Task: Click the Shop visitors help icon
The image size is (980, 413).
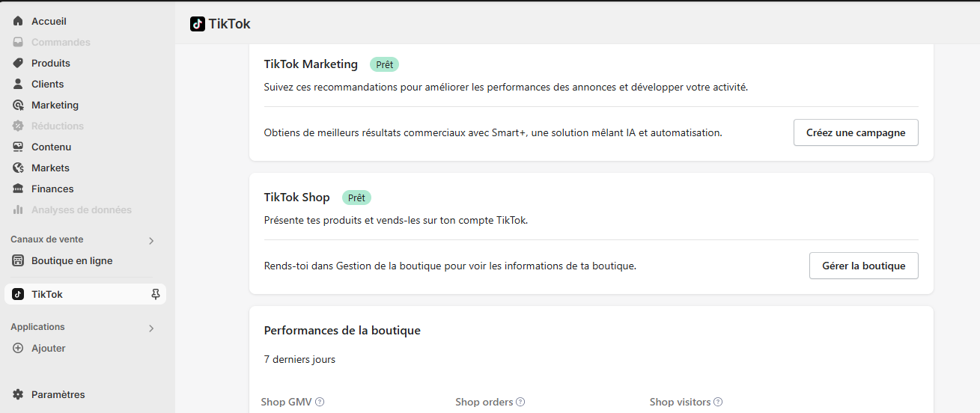Action: [x=718, y=403]
